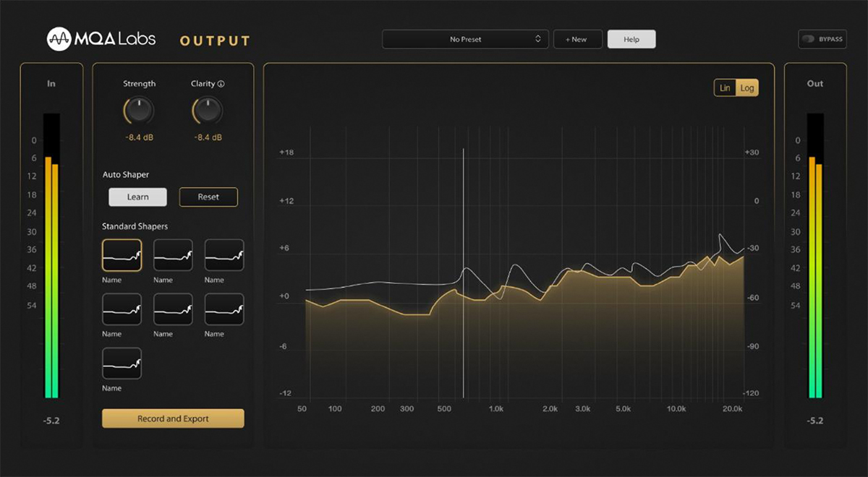Screen dimensions: 868x477
Task: Click the Clarity info icon
Action: click(x=221, y=84)
